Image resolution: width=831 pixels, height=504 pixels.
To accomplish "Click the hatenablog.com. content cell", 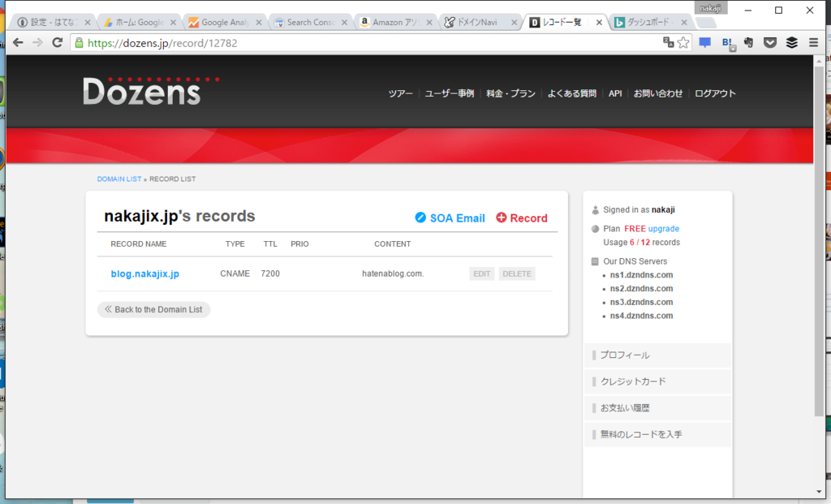I will click(393, 274).
